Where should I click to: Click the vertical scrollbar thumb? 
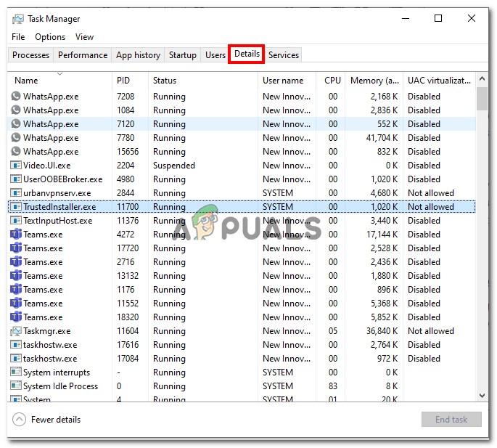[482, 98]
